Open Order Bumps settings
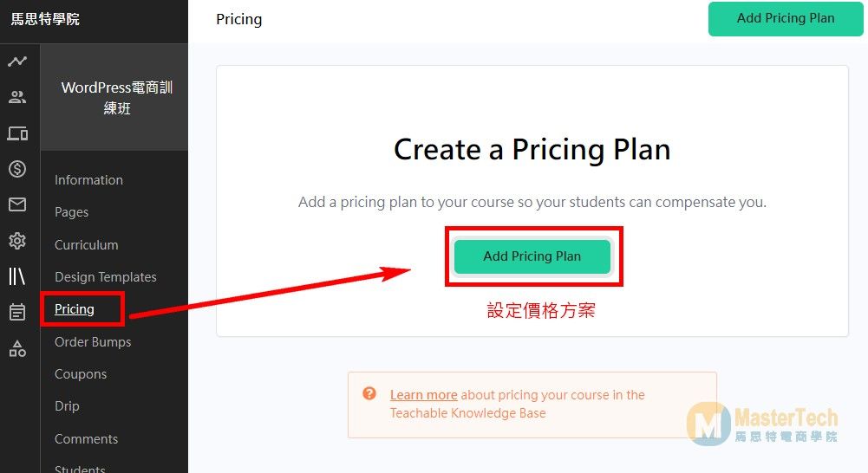 [93, 342]
